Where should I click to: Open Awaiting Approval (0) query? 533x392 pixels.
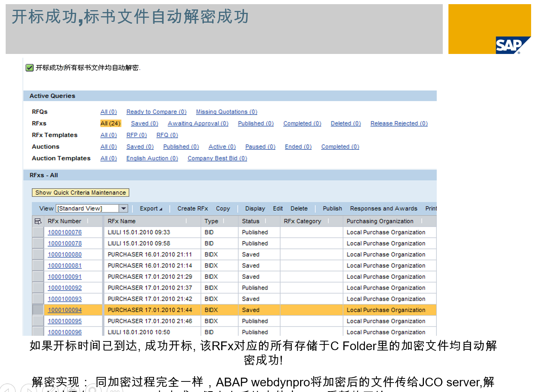pos(198,123)
